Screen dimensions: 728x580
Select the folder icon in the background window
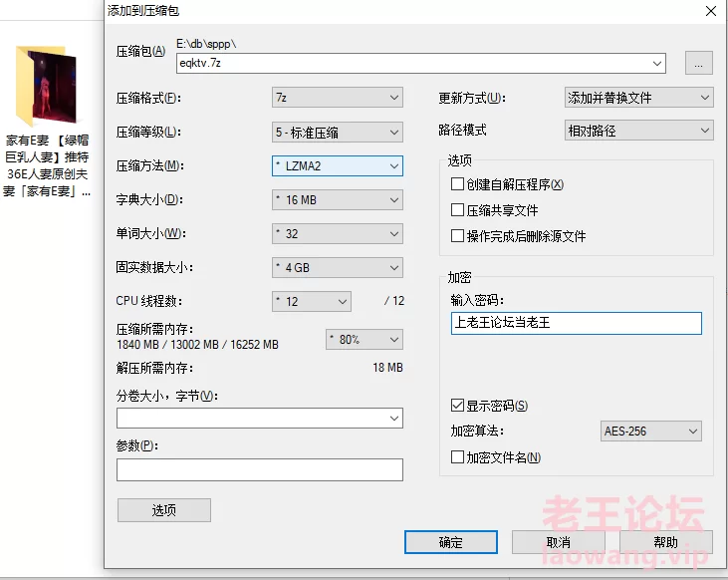click(46, 86)
